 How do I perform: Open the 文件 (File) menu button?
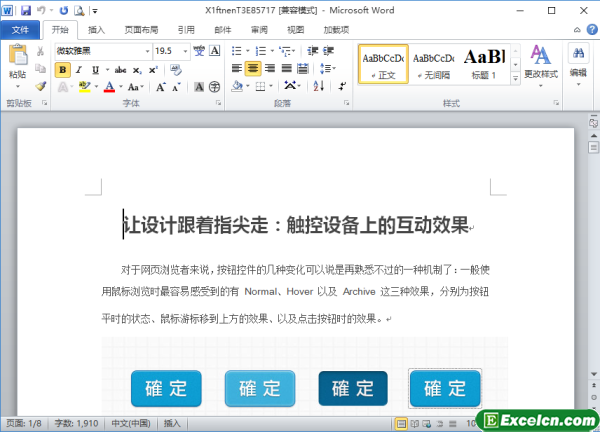(20, 30)
